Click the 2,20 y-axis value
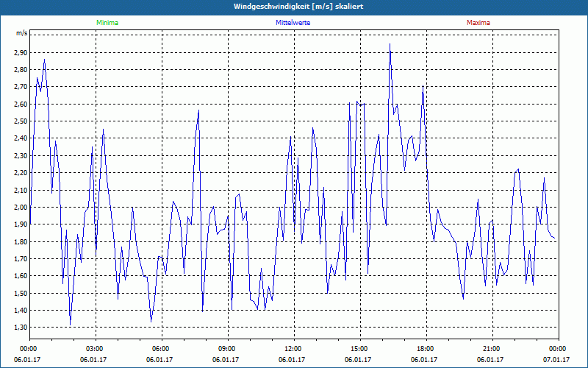Screen dimensions: 588x368 [21, 173]
